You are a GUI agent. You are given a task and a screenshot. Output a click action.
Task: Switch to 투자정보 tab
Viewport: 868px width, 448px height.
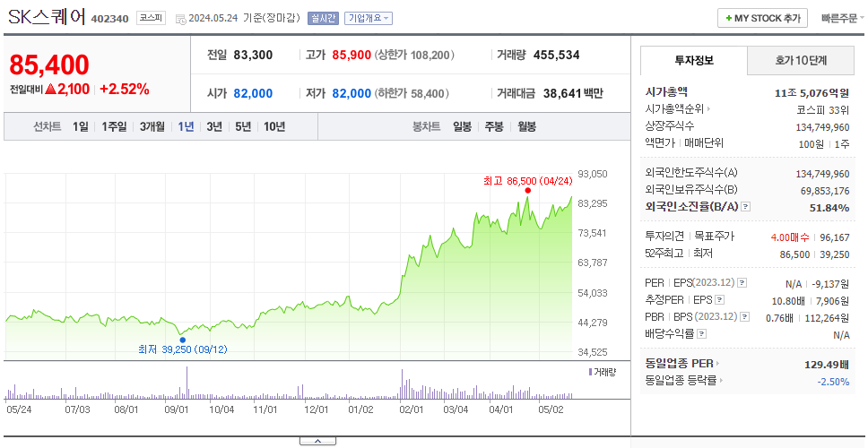(694, 60)
